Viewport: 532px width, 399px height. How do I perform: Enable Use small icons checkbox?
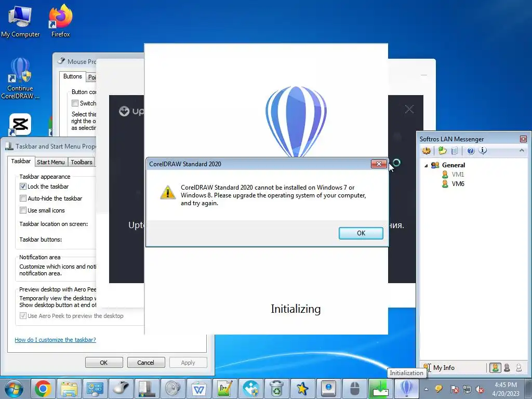[23, 210]
